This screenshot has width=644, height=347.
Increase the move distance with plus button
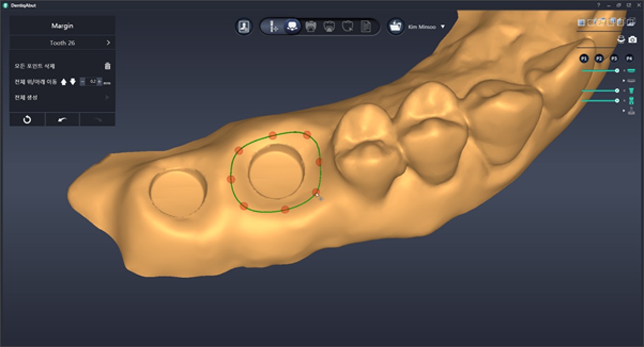click(100, 82)
